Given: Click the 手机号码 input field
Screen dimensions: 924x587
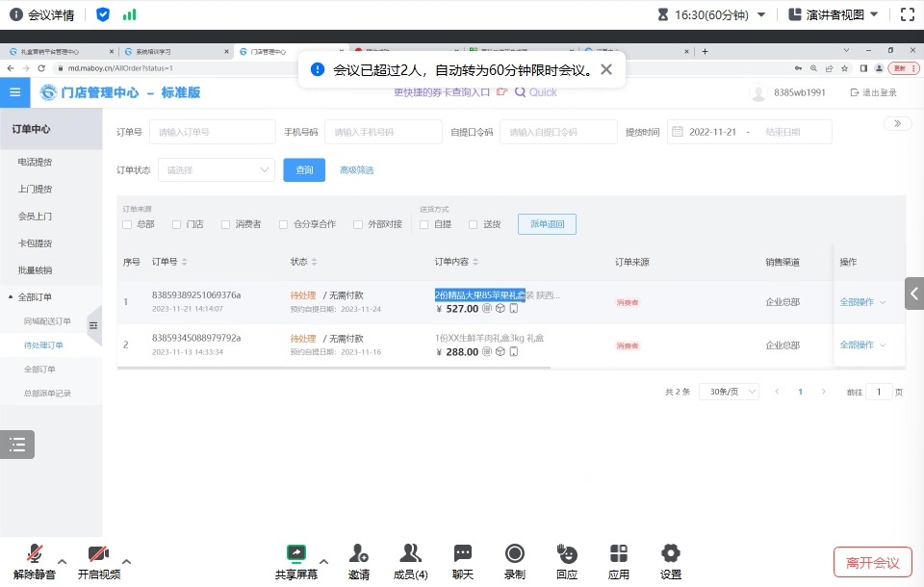Looking at the screenshot, I should pos(382,132).
